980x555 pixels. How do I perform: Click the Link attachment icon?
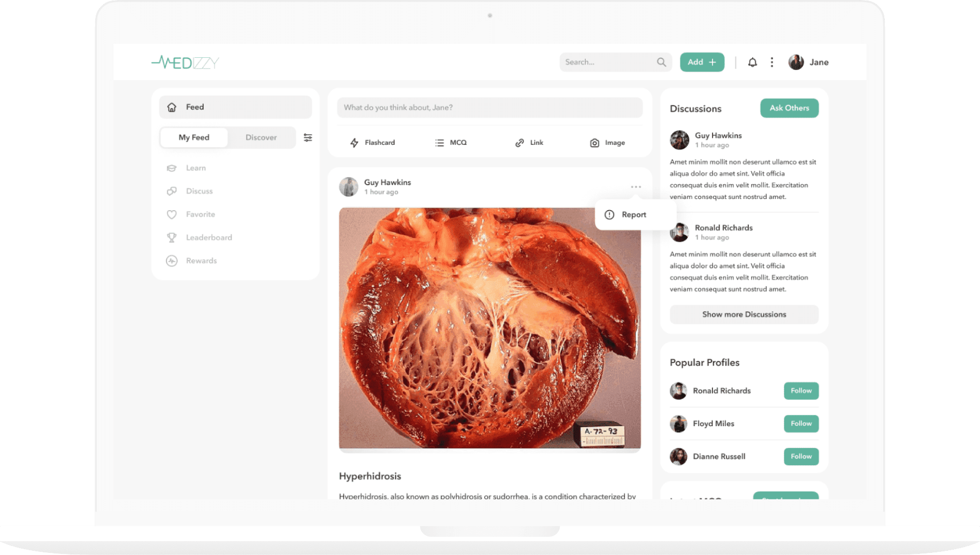coord(518,142)
